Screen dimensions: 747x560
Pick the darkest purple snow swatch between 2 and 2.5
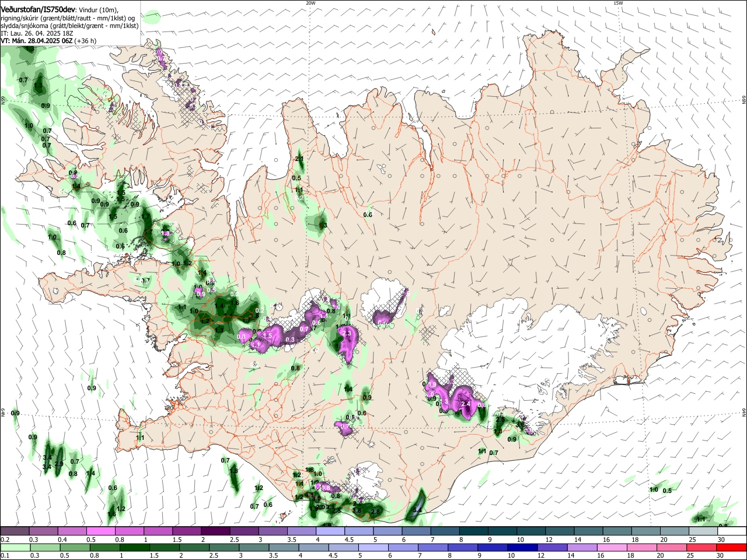click(x=216, y=531)
